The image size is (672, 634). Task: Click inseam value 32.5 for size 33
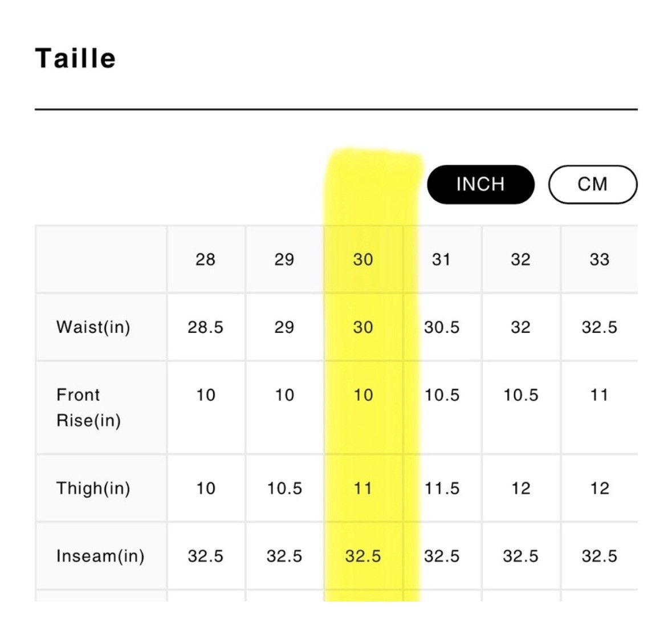point(600,556)
